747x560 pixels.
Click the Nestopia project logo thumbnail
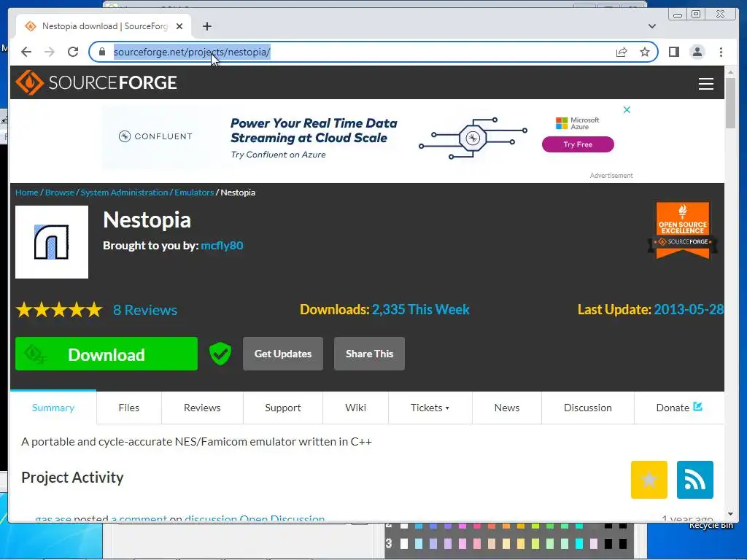click(52, 242)
